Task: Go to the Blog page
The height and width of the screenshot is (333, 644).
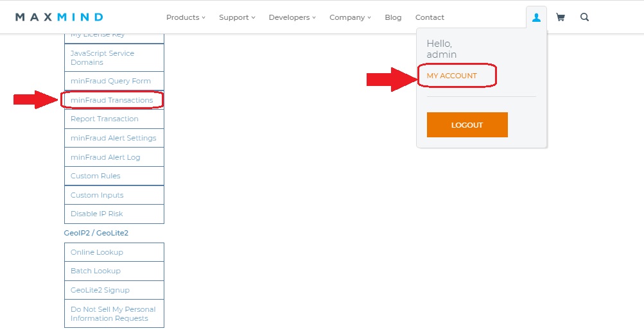Action: pos(393,17)
